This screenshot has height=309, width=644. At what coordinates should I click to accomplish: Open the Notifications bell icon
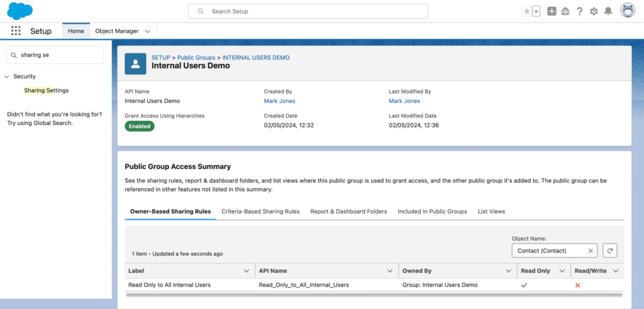608,11
